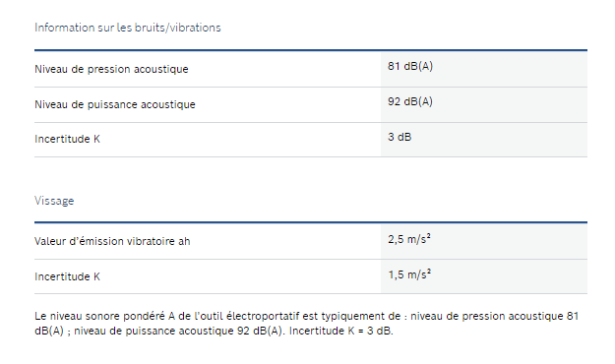Click the 1,5 m/s² value cell
Image resolution: width=615 pixels, height=364 pixels.
click(x=483, y=276)
